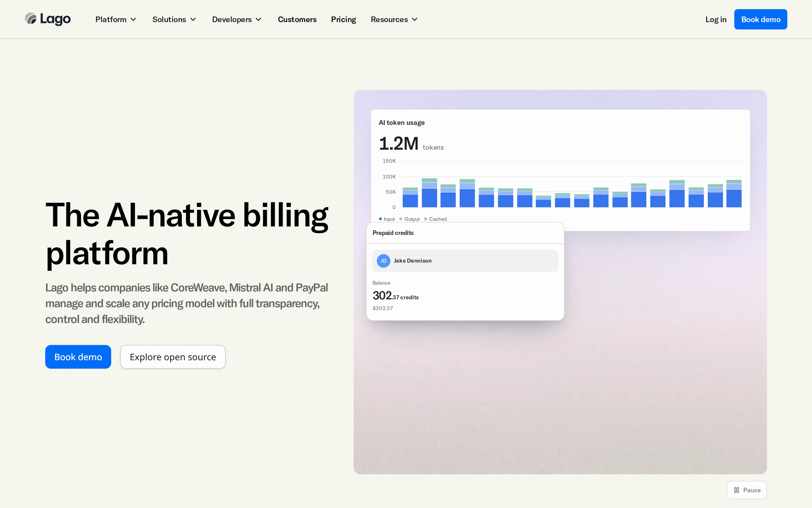Click the 150K axis label
Viewport: 812px width, 508px height.
[x=389, y=161]
